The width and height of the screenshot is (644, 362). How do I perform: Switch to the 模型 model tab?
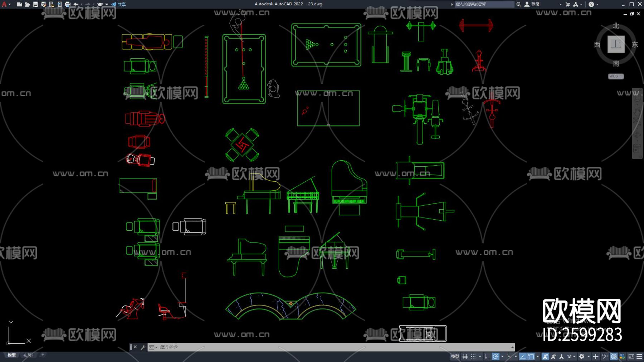tap(12, 355)
